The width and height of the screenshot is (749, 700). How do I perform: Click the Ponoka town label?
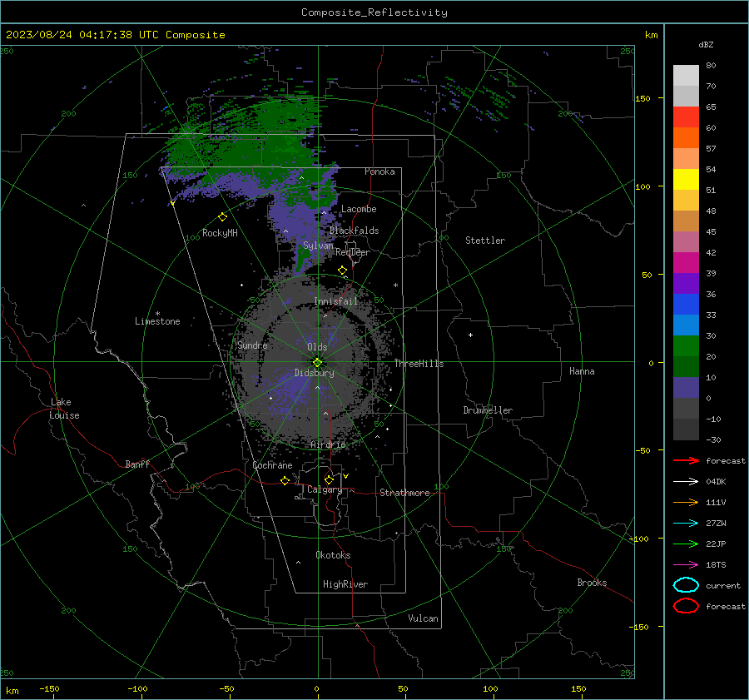(x=379, y=171)
